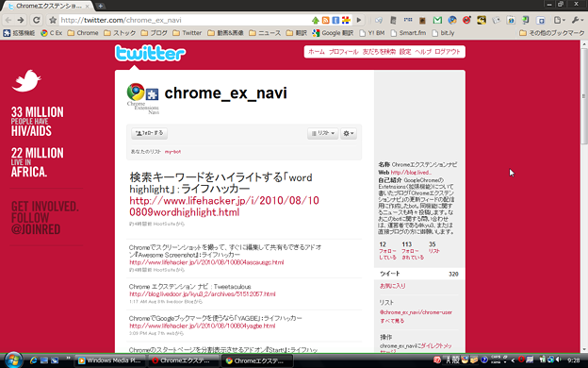The image size is (588, 368).
Task: Switch to Windows Media Player taskbar button
Action: tap(110, 360)
